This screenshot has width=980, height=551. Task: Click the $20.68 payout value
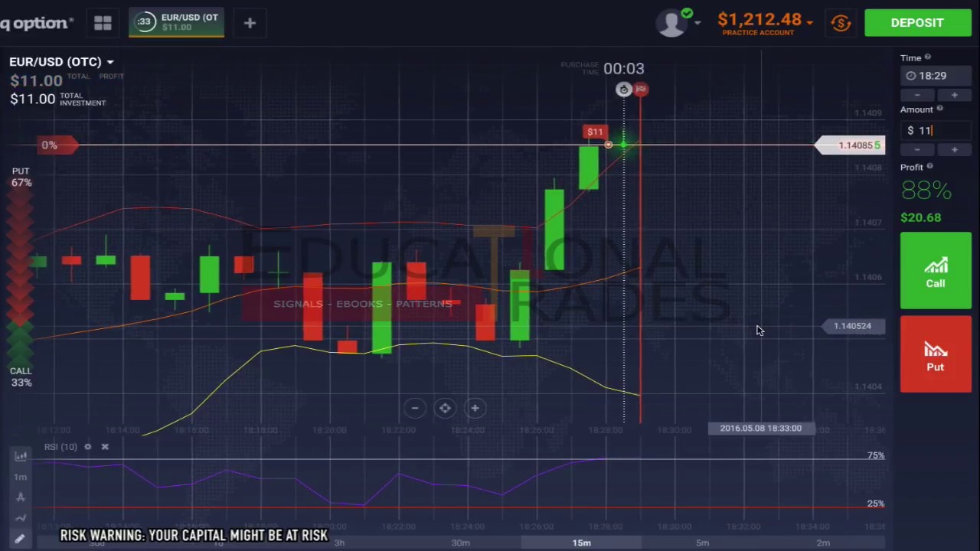(x=921, y=218)
